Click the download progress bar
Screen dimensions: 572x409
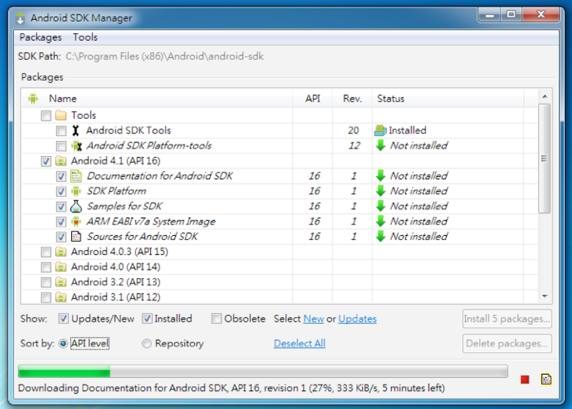tap(263, 371)
